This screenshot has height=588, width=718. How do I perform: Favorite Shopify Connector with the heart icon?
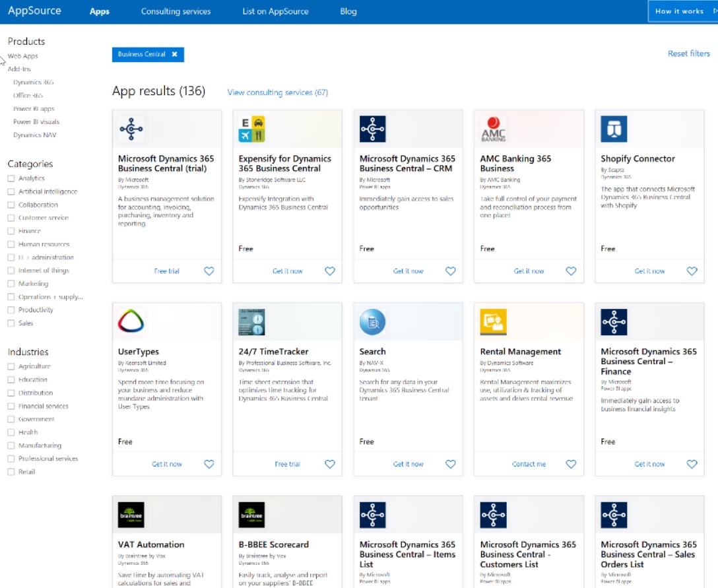pyautogui.click(x=692, y=271)
